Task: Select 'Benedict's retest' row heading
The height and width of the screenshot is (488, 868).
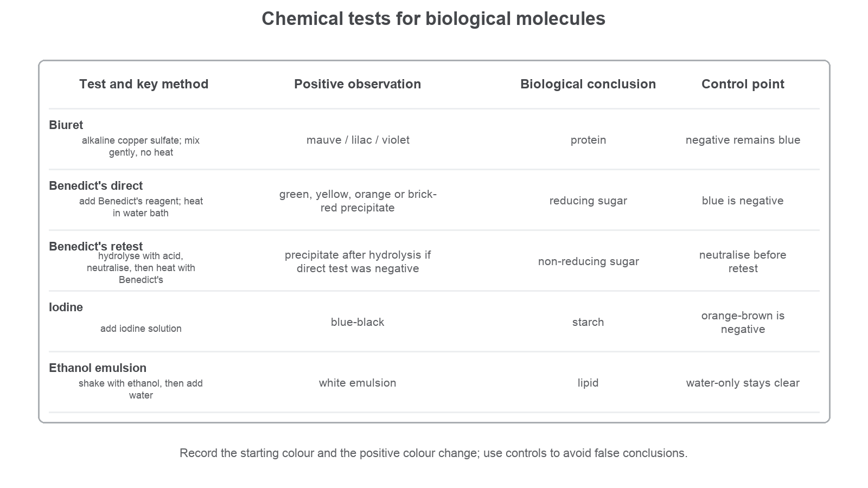Action: point(95,247)
